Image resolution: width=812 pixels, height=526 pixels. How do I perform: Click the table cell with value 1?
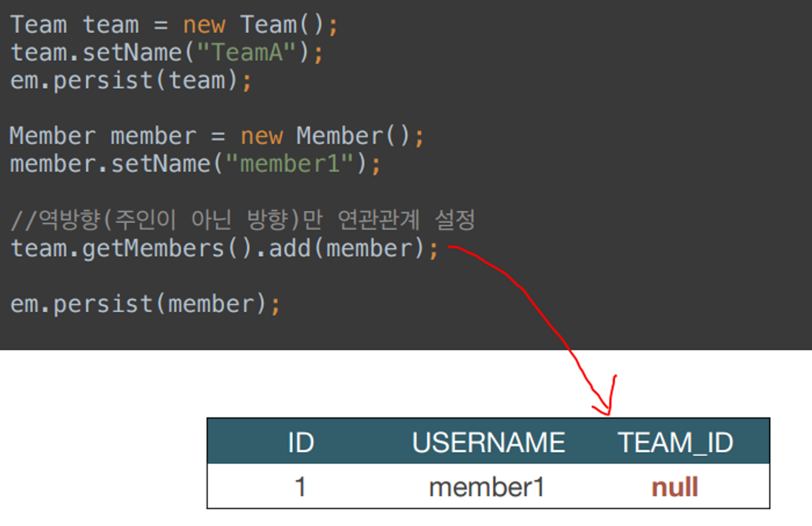tap(300, 487)
